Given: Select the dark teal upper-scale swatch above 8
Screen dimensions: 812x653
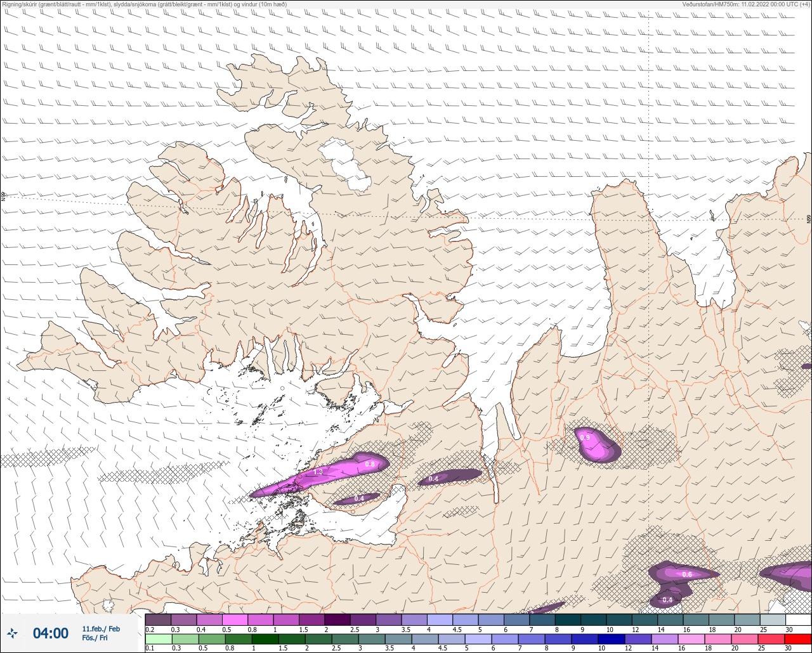Looking at the screenshot, I should [568, 619].
